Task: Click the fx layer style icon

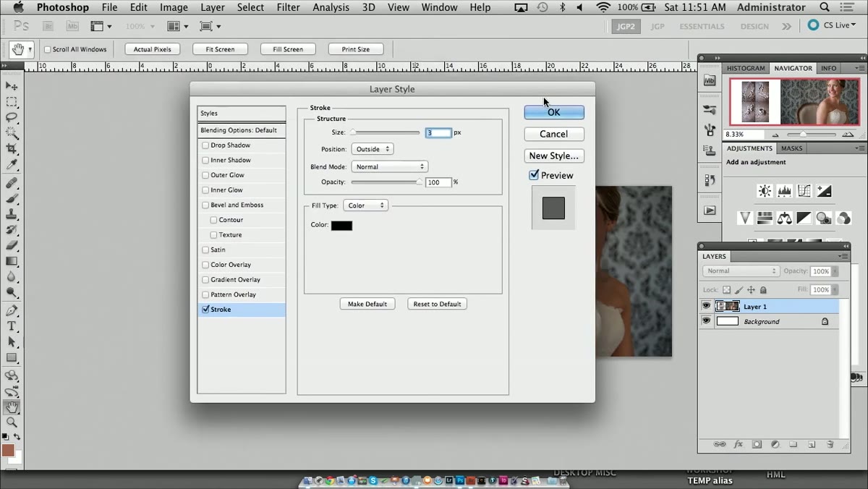Action: tap(739, 444)
